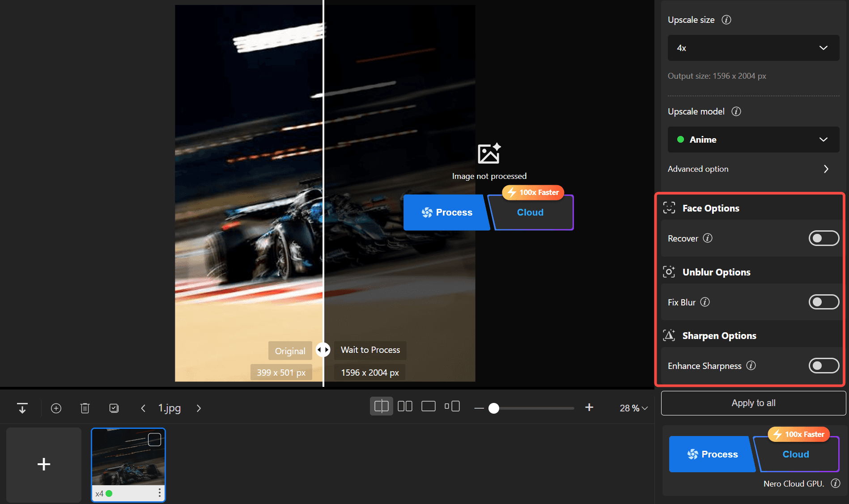Select single image view icon
Viewport: 849px width, 504px height.
428,406
